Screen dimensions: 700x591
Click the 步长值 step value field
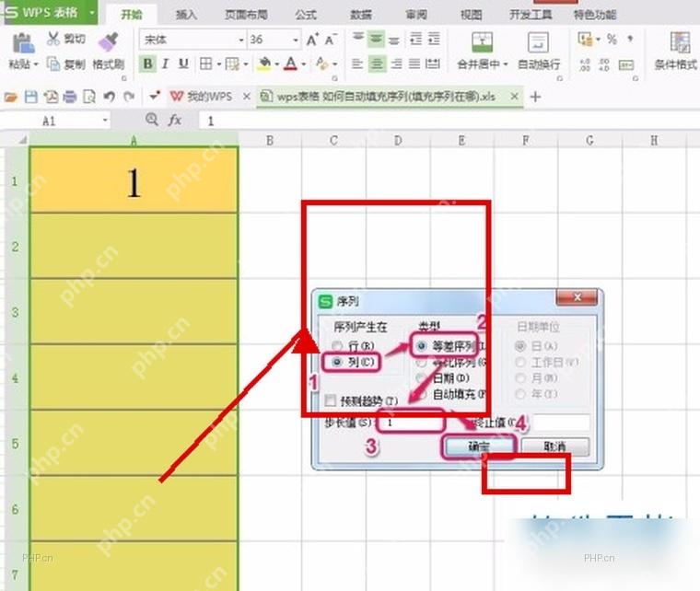click(412, 422)
